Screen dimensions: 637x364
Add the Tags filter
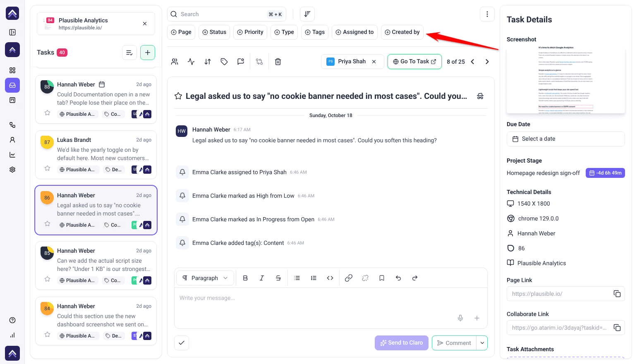coord(315,32)
